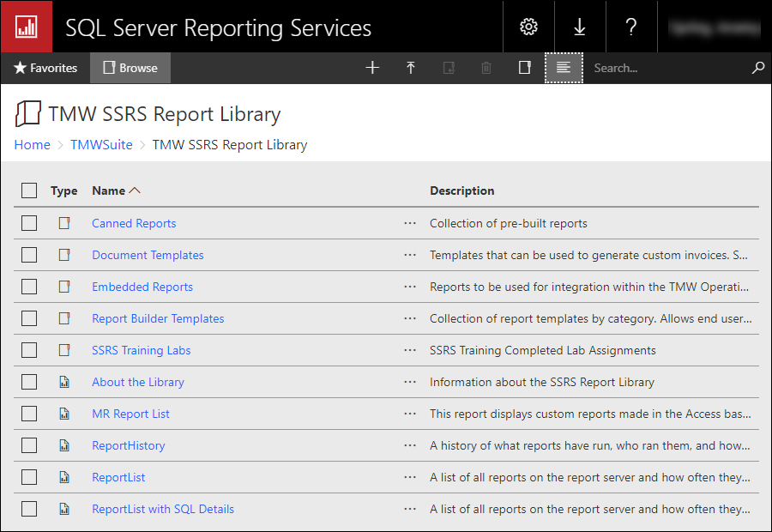This screenshot has width=772, height=532.
Task: Open ellipsis menu for SSRS Training Labs
Action: 409,350
